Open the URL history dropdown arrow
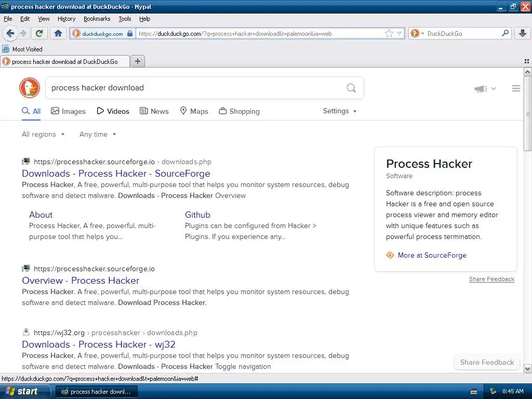 point(400,33)
